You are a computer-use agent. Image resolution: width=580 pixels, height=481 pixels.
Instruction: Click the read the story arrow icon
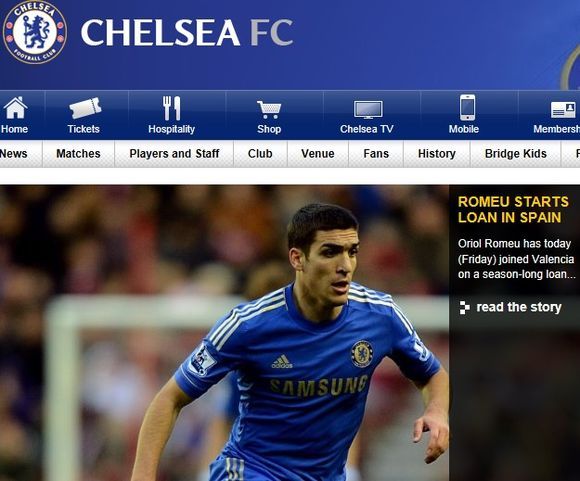click(x=464, y=307)
